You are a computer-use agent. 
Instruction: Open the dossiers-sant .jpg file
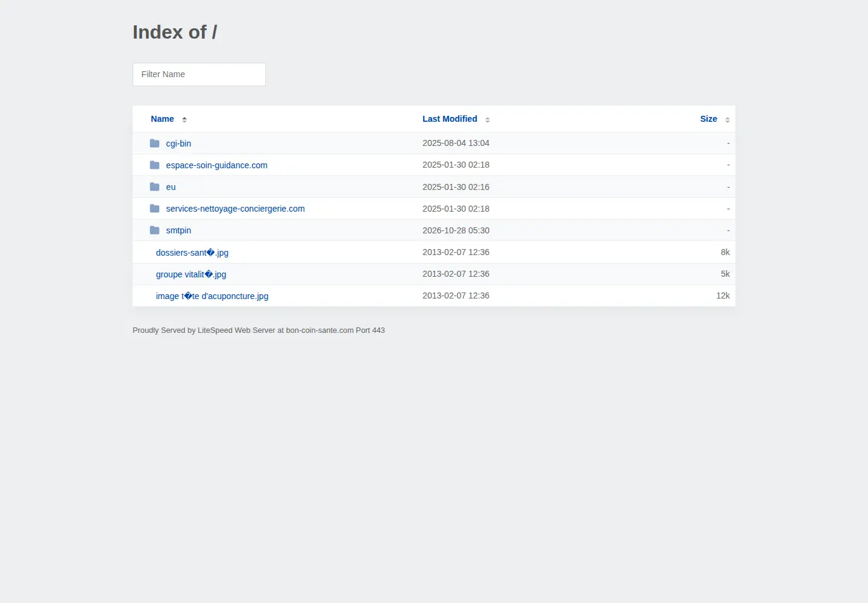[192, 253]
